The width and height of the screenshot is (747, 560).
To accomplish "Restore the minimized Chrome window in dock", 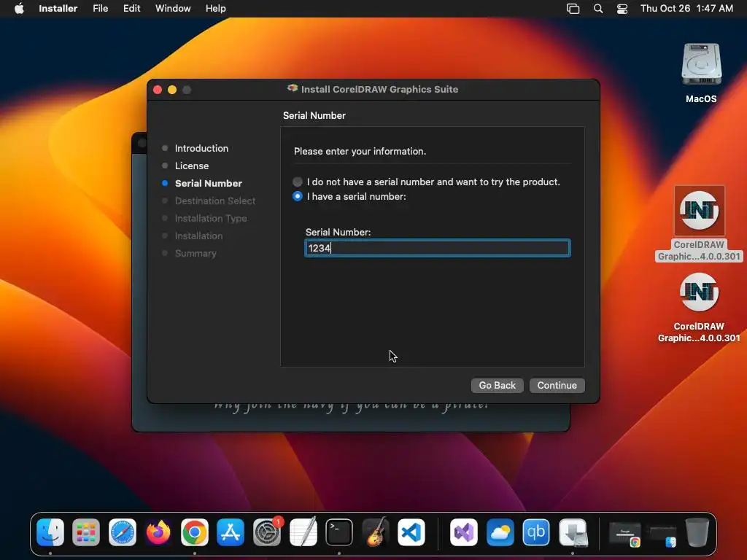I will coord(625,534).
